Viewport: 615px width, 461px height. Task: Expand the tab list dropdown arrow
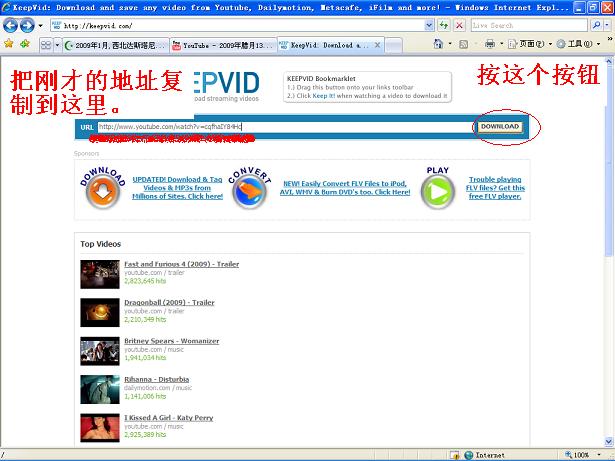57,45
